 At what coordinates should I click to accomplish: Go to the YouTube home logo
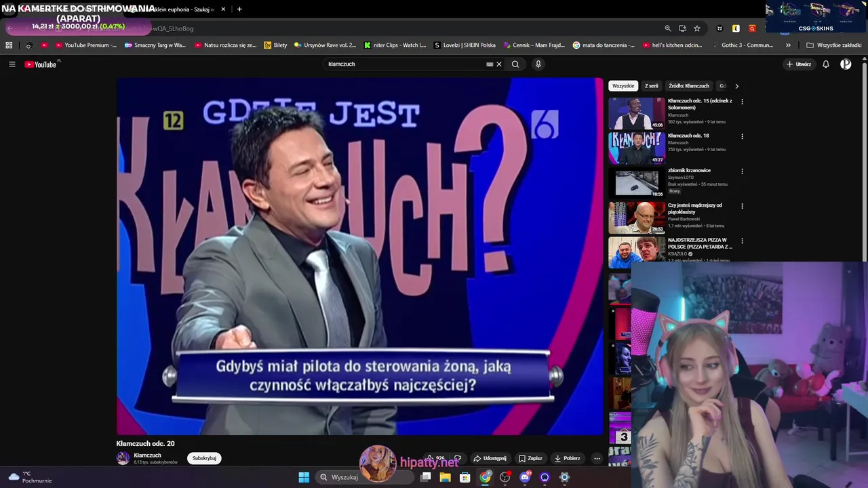[x=41, y=64]
